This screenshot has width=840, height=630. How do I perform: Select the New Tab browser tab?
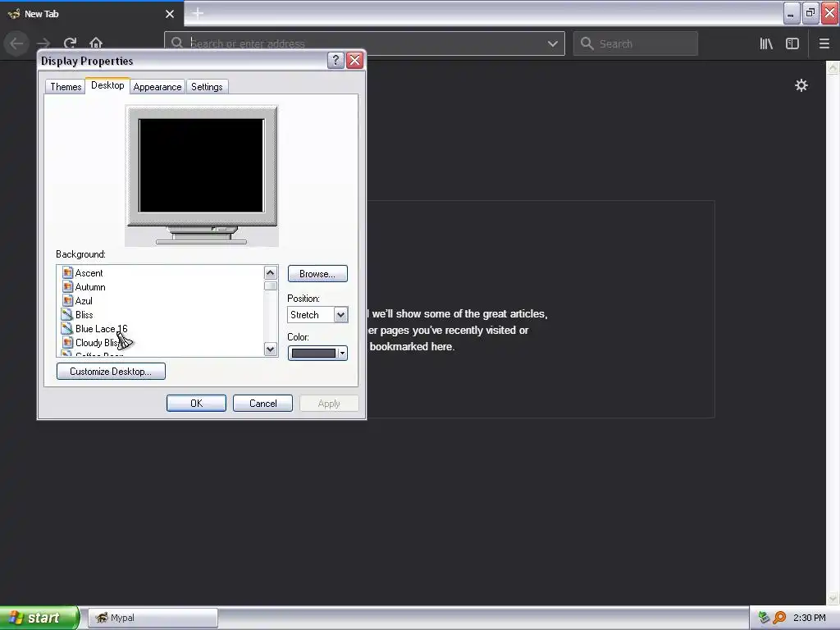click(92, 14)
